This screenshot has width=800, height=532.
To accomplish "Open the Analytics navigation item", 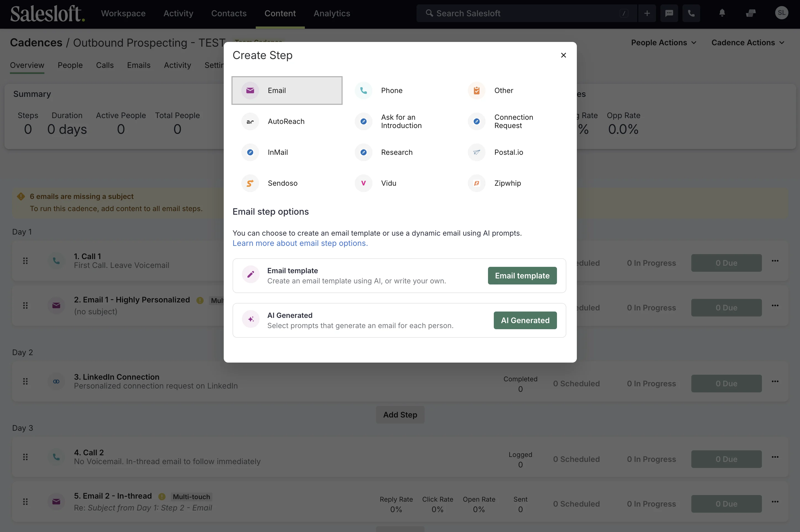I will pyautogui.click(x=332, y=13).
